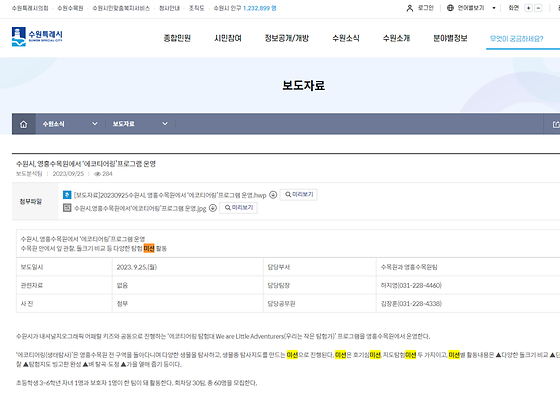The image size is (560, 394).
Task: Click the eye view-count icon beside 284
Action: tap(97, 174)
